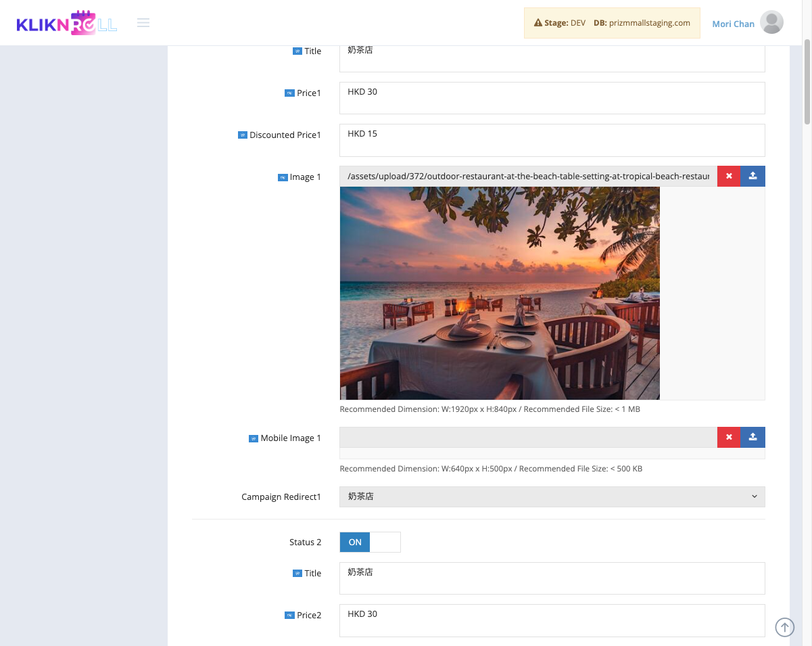Click the language flag beside Price2
This screenshot has height=646, width=812.
click(x=289, y=616)
